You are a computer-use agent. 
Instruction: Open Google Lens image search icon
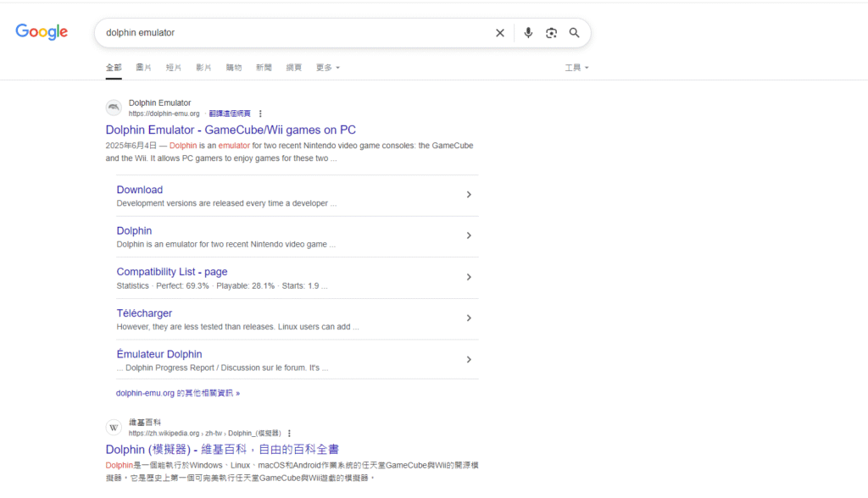(x=551, y=33)
